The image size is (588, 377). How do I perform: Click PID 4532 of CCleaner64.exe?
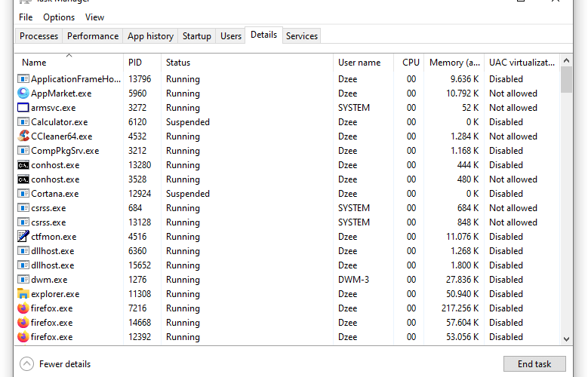pos(137,136)
